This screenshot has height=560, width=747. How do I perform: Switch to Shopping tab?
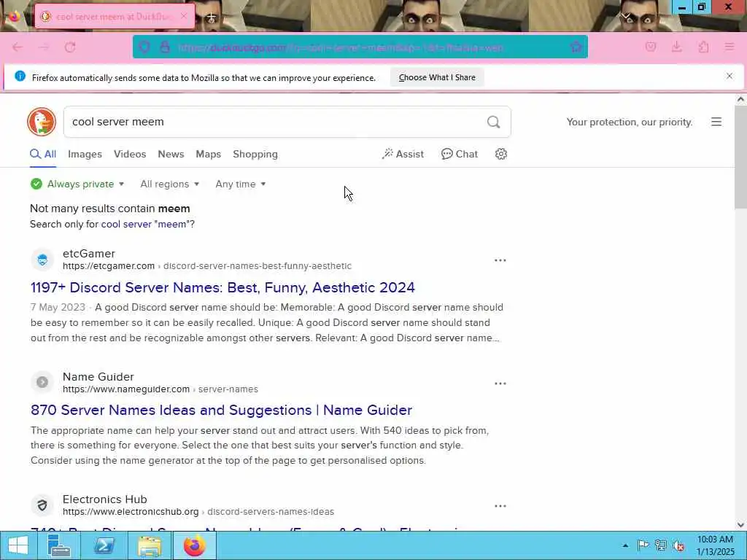(255, 155)
